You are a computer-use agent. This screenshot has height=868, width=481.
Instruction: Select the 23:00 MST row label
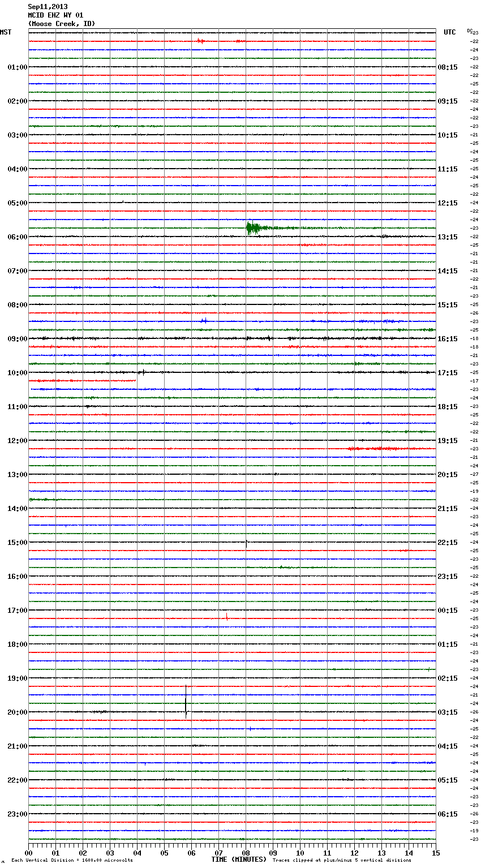point(18,814)
